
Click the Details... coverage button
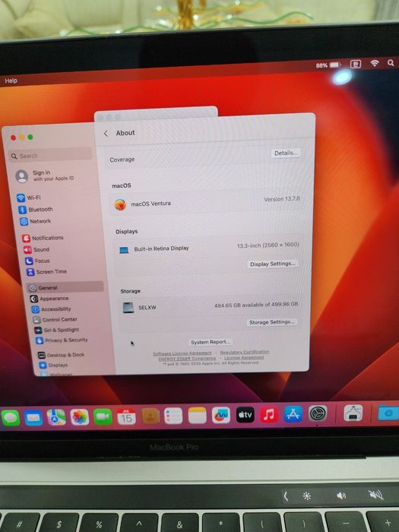pos(286,153)
